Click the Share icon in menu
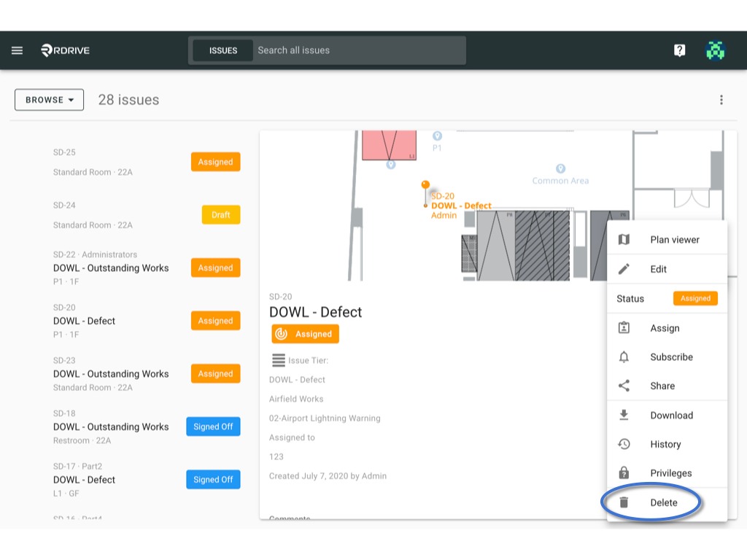The width and height of the screenshot is (747, 560). tap(624, 386)
